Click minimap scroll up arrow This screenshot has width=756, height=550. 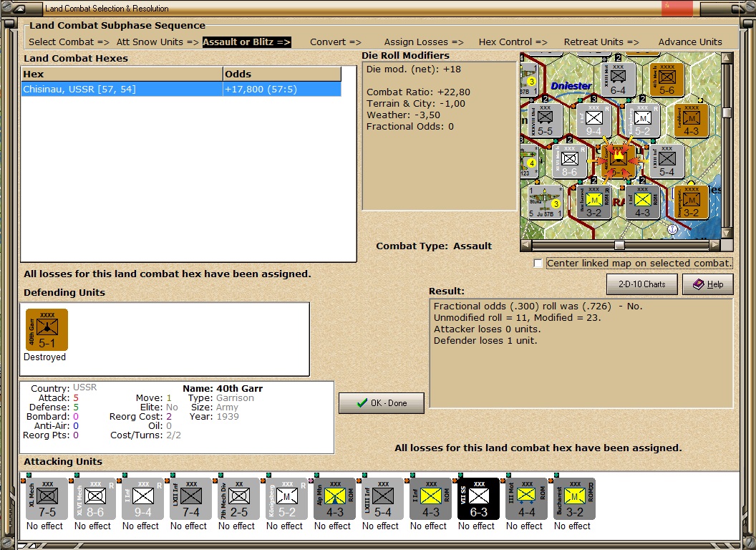727,59
